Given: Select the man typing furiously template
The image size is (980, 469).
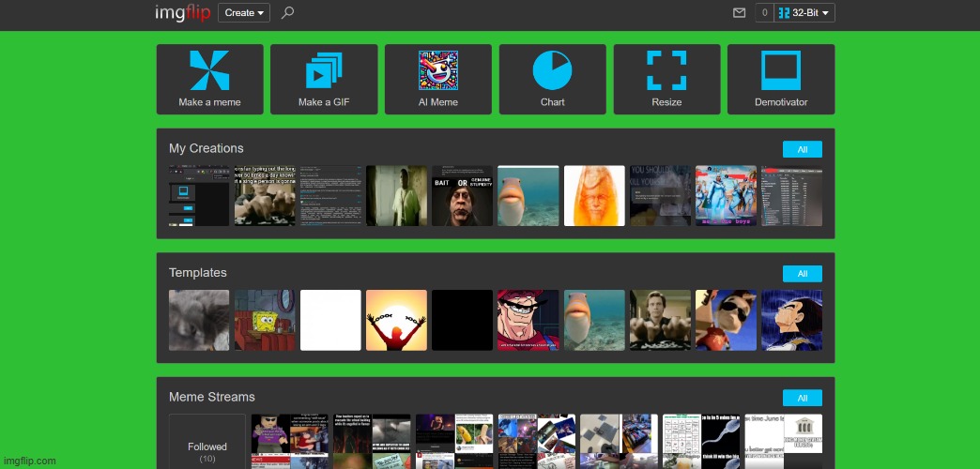Looking at the screenshot, I should click(x=660, y=320).
